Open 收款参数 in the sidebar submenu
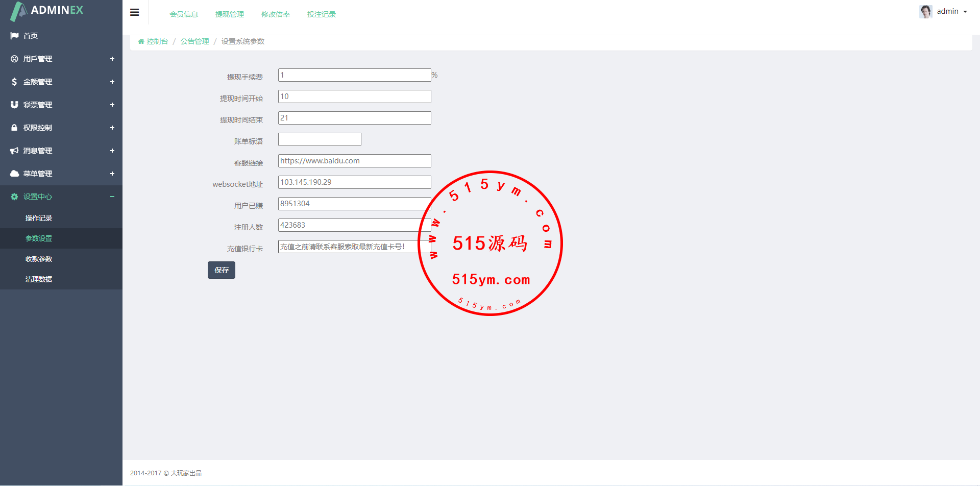This screenshot has height=486, width=980. 39,259
